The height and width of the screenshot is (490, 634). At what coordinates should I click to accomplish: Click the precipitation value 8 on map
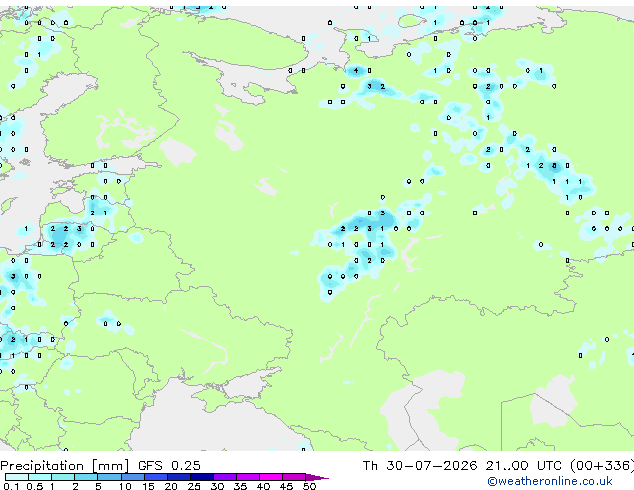(x=554, y=166)
